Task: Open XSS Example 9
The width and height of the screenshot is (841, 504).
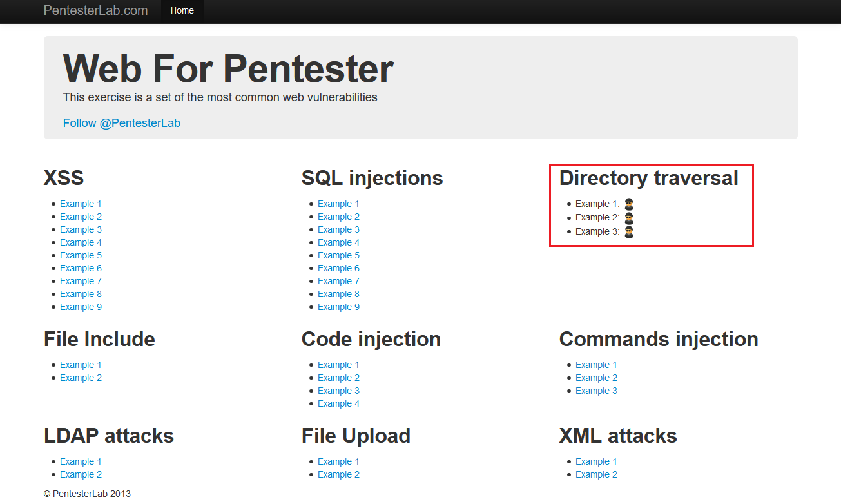Action: (x=81, y=307)
